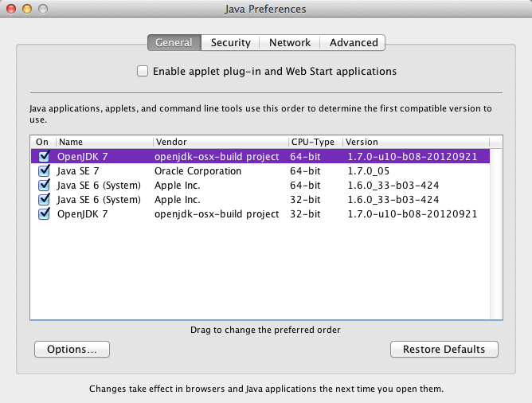The height and width of the screenshot is (403, 532).
Task: Open the Network tab
Action: click(x=290, y=42)
